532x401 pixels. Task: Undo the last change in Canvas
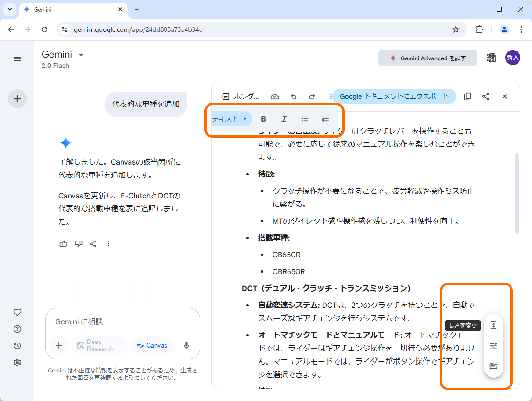[x=294, y=96]
